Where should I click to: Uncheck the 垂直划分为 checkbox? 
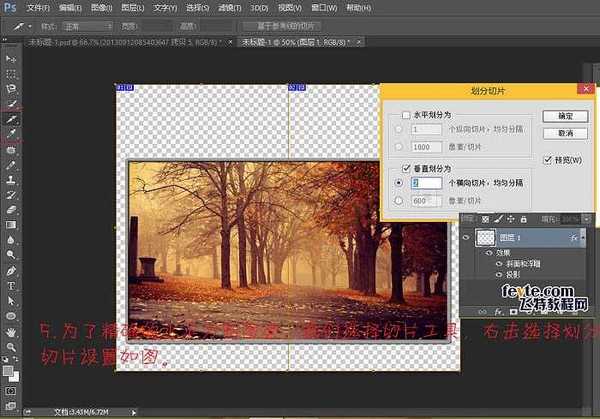click(406, 168)
